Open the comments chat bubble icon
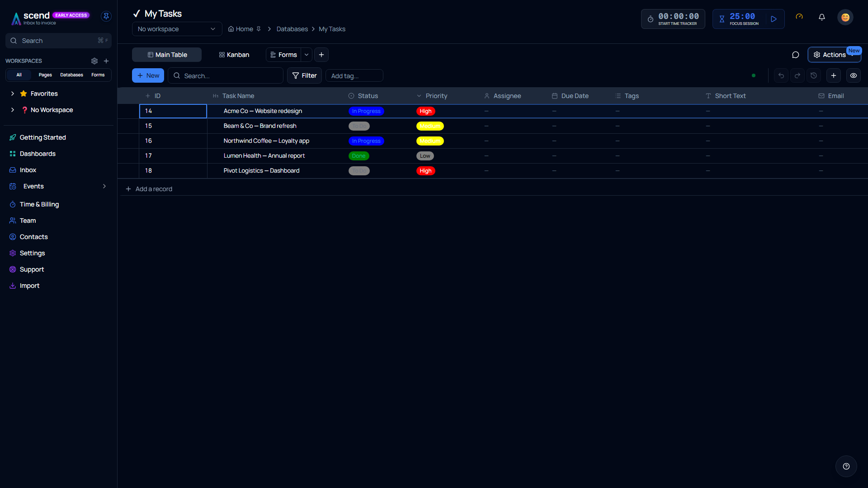Viewport: 868px width, 488px height. point(796,55)
